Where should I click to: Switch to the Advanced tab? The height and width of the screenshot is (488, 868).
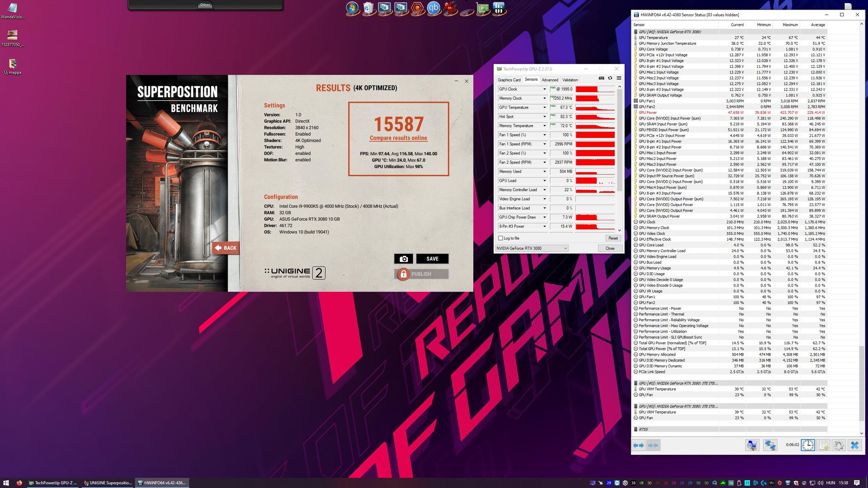[549, 80]
